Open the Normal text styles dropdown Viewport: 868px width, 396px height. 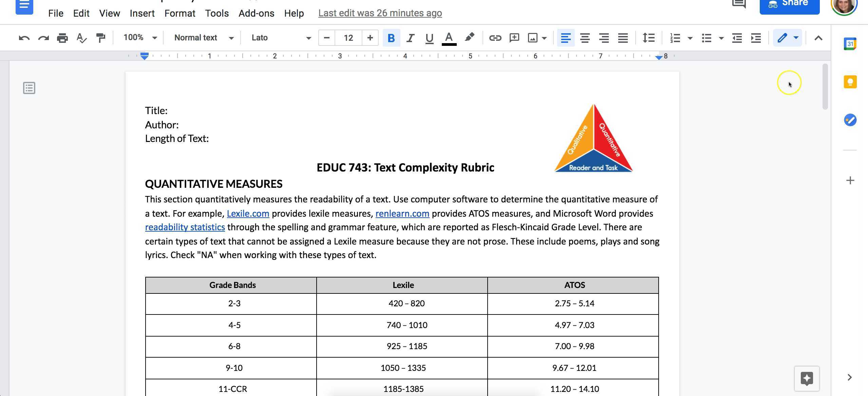click(203, 38)
